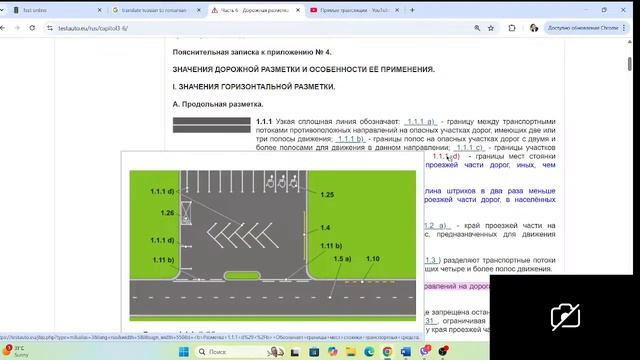The width and height of the screenshot is (640, 360).
Task: Click the zoom magnifier icon in address bar
Action: (x=477, y=28)
